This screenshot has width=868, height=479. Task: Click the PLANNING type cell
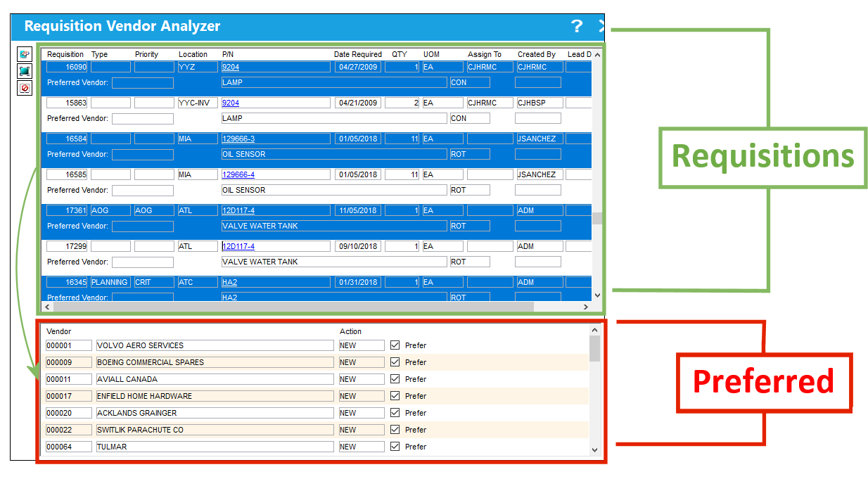pos(110,283)
